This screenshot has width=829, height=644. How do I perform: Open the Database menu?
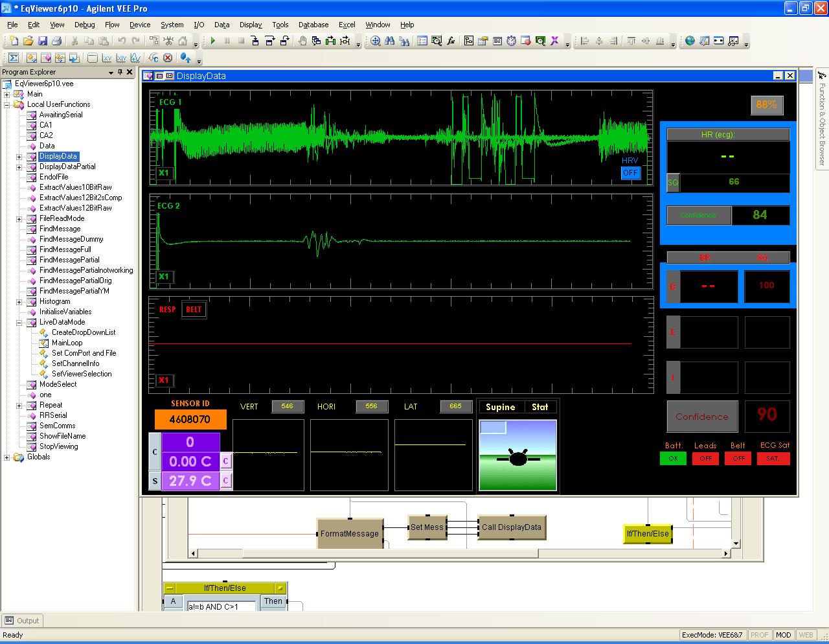[x=313, y=25]
